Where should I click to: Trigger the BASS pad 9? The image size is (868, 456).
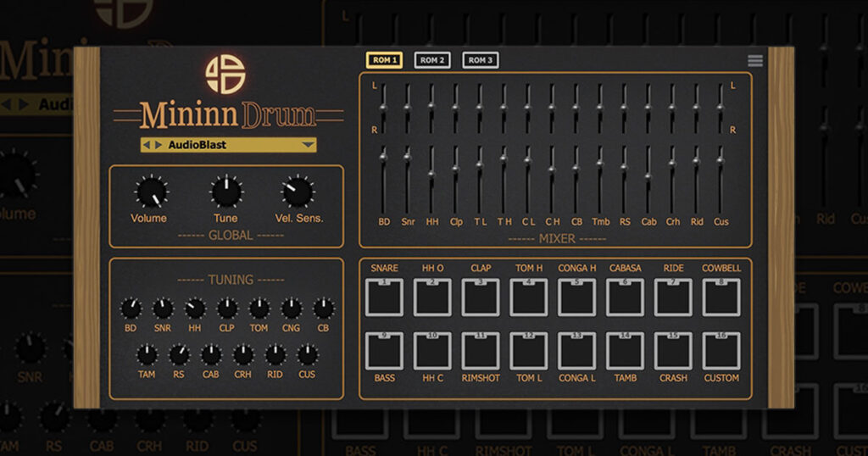click(384, 351)
